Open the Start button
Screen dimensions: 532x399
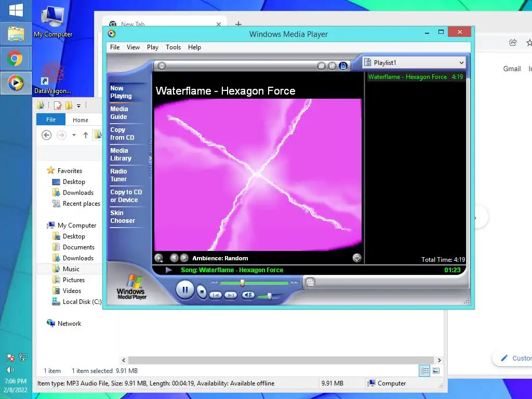16,10
